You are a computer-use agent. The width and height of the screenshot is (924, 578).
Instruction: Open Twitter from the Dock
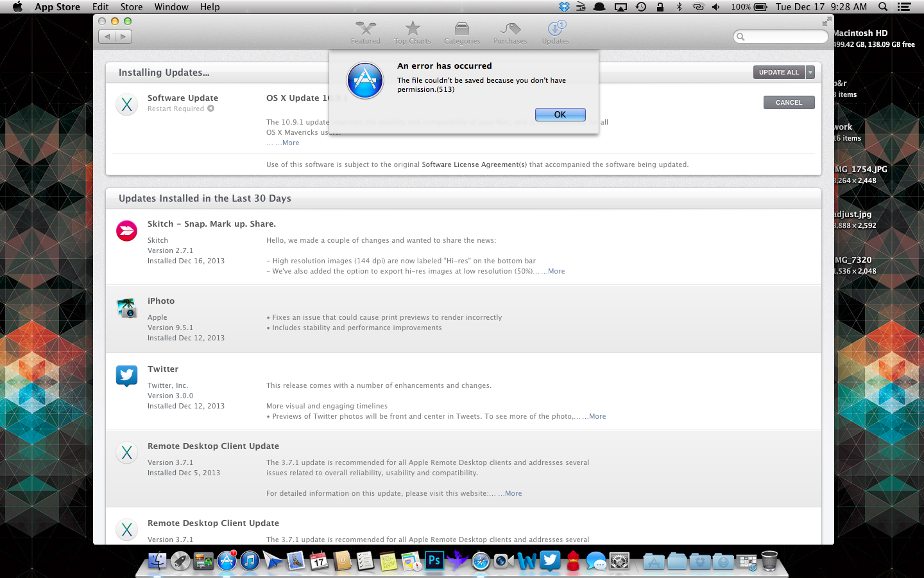point(550,561)
